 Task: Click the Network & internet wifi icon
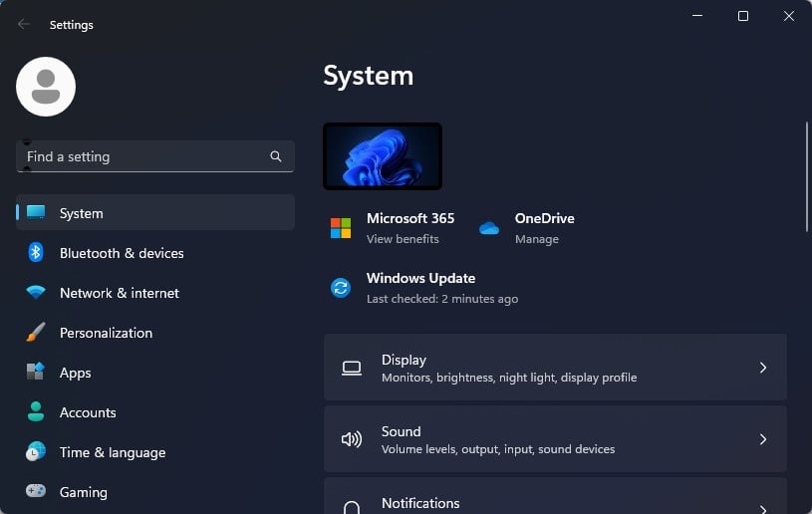pos(36,293)
